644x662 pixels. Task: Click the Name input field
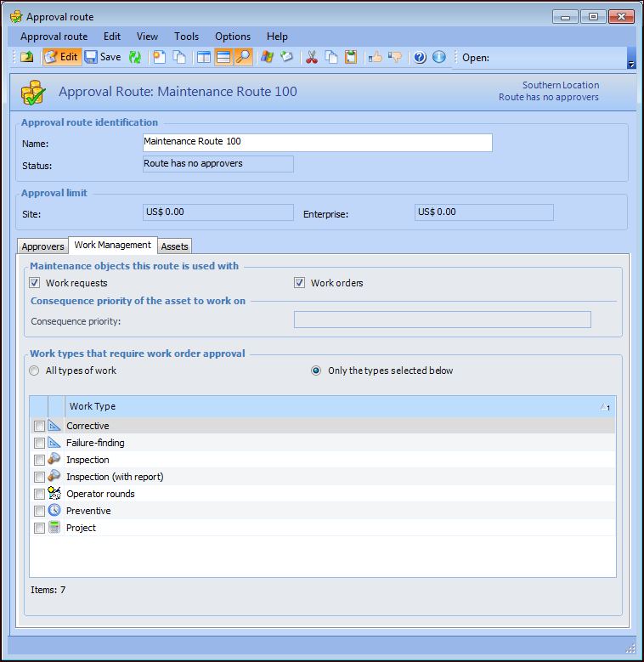[318, 143]
